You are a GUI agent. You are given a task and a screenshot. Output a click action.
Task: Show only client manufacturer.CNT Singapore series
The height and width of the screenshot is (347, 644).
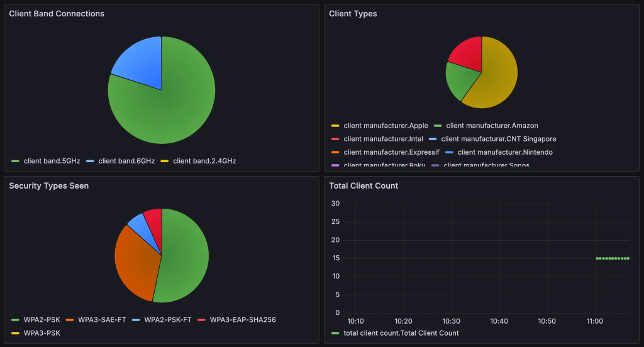[x=498, y=139]
